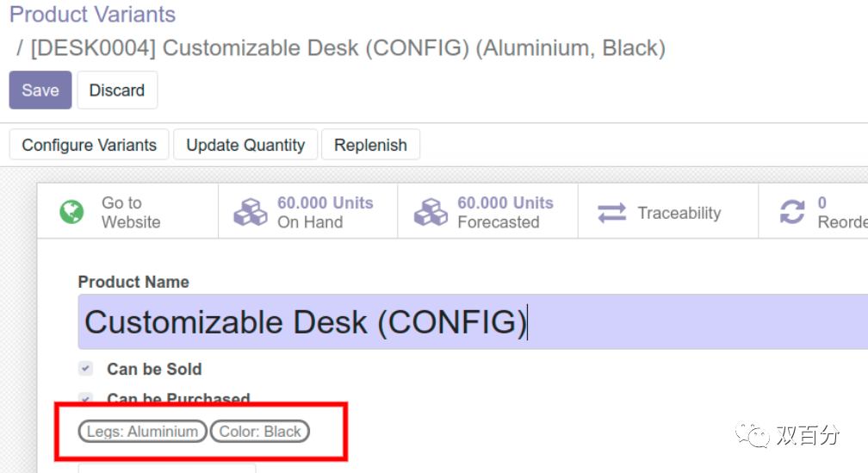Open the Product Variants breadcrumb
Screen dimensions: 868x473
click(92, 15)
